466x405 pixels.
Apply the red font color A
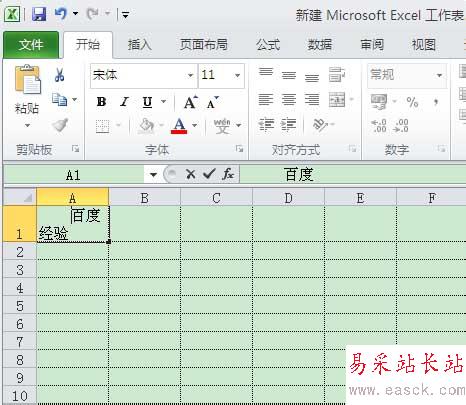pos(179,126)
